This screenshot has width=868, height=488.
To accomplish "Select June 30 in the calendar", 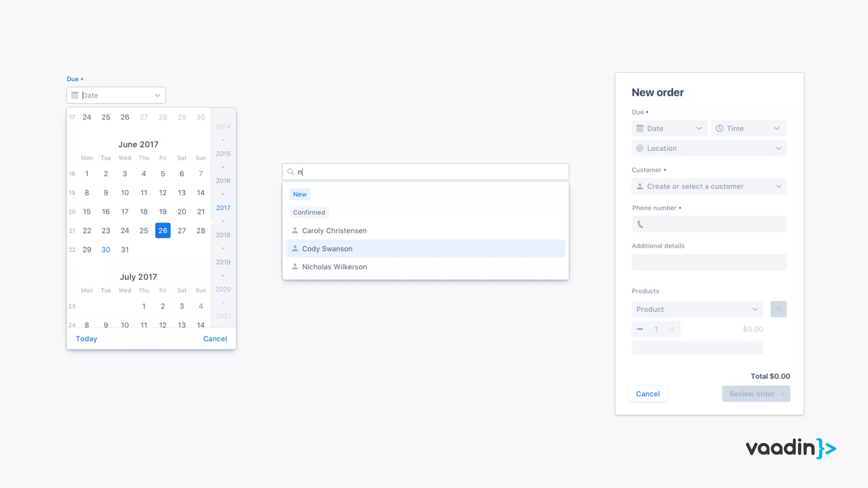I will (106, 250).
